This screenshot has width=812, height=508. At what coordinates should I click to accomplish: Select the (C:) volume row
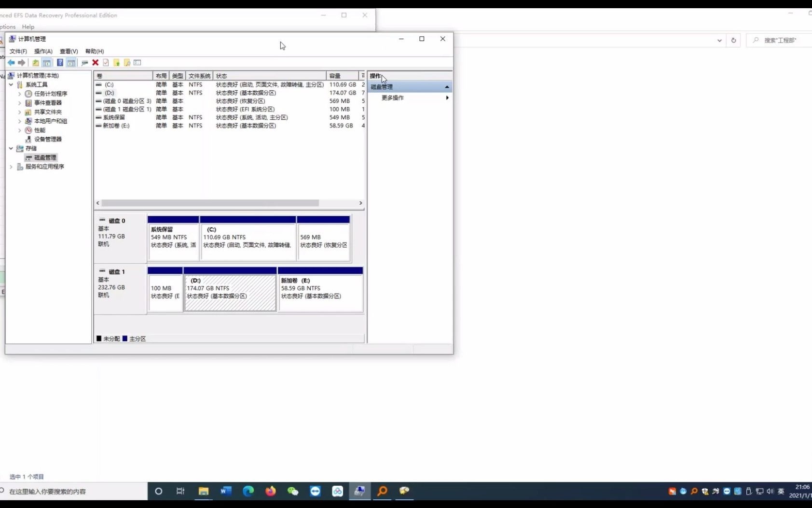tap(230, 85)
